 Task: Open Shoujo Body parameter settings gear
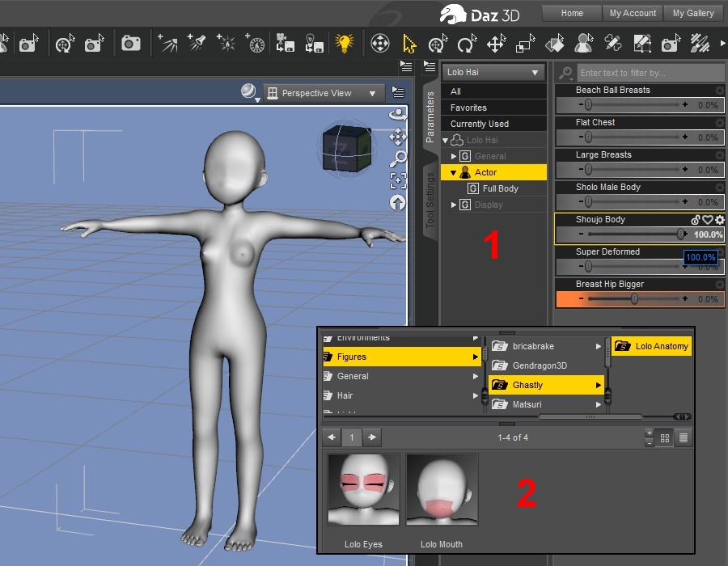[x=719, y=220]
